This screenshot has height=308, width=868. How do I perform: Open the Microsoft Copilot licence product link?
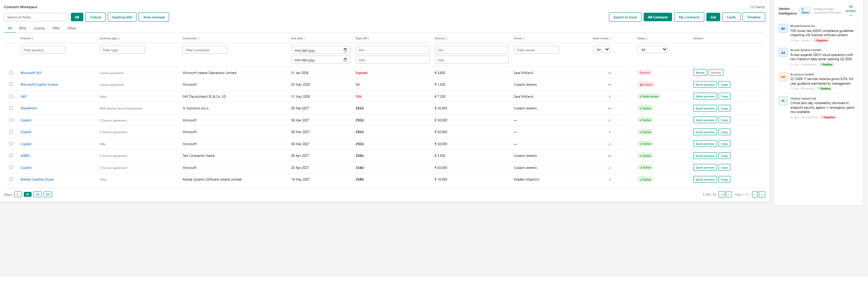tap(39, 85)
